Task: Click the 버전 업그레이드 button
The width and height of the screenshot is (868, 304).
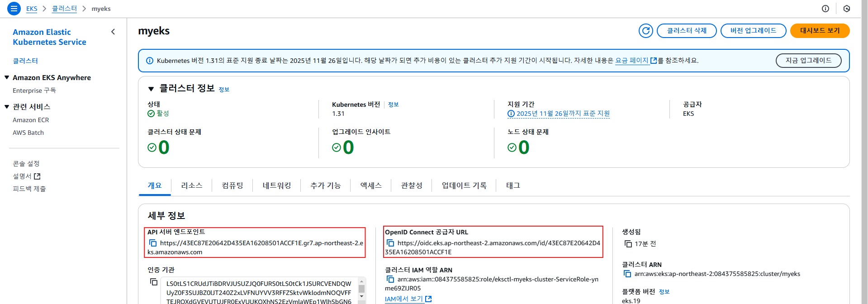Action: pyautogui.click(x=754, y=31)
